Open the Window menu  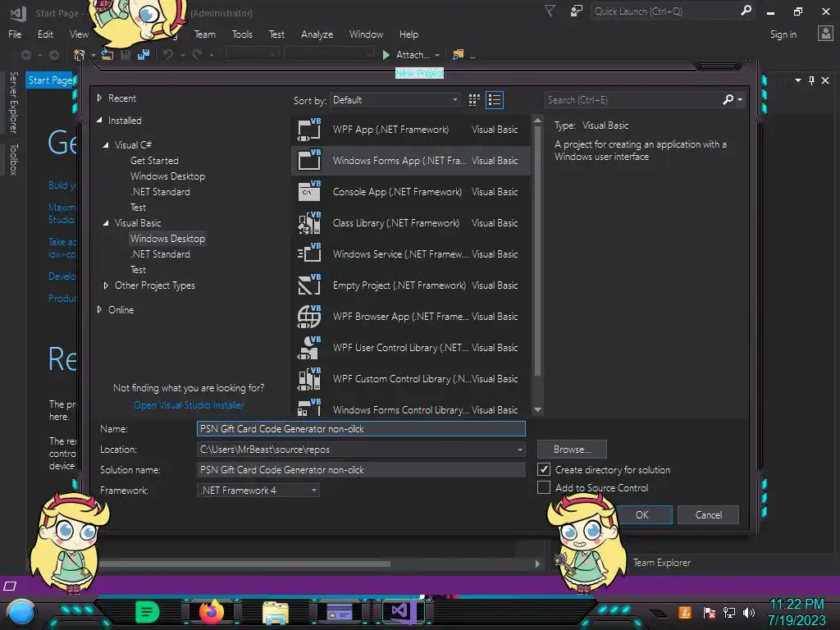coord(367,34)
